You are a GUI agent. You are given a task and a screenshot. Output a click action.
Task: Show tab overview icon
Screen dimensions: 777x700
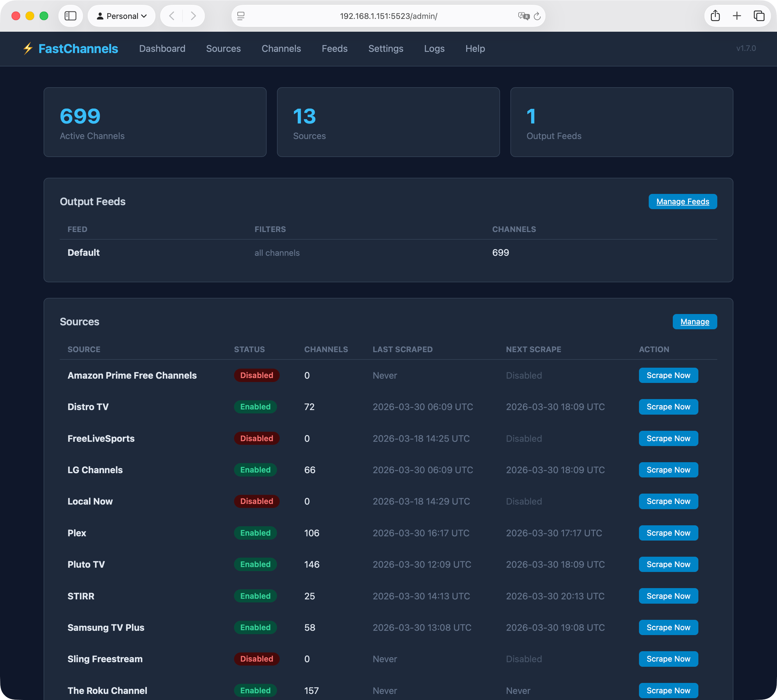pos(758,16)
